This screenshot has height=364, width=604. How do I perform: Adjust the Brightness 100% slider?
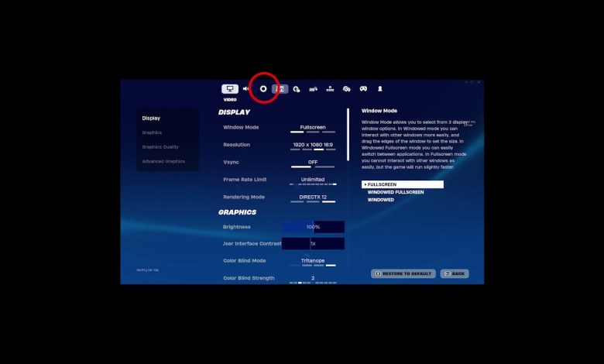(313, 227)
